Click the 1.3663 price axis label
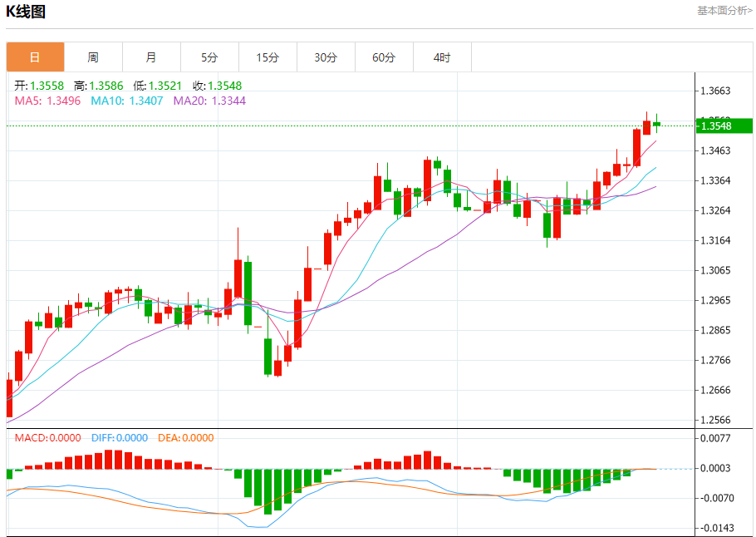756x537 pixels. coord(716,91)
